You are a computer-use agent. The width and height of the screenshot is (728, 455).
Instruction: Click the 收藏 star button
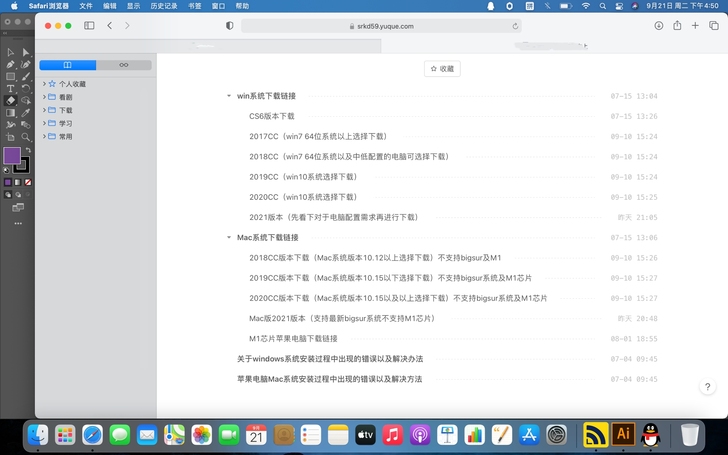(x=442, y=69)
